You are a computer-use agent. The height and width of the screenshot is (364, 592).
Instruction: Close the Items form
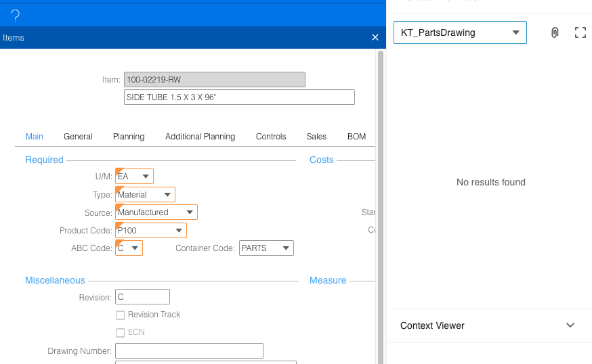pyautogui.click(x=375, y=37)
